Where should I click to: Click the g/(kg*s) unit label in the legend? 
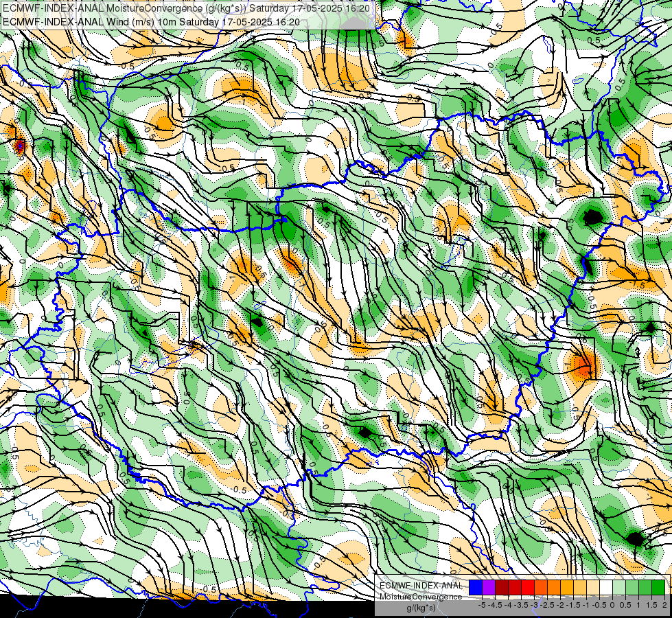click(x=421, y=608)
